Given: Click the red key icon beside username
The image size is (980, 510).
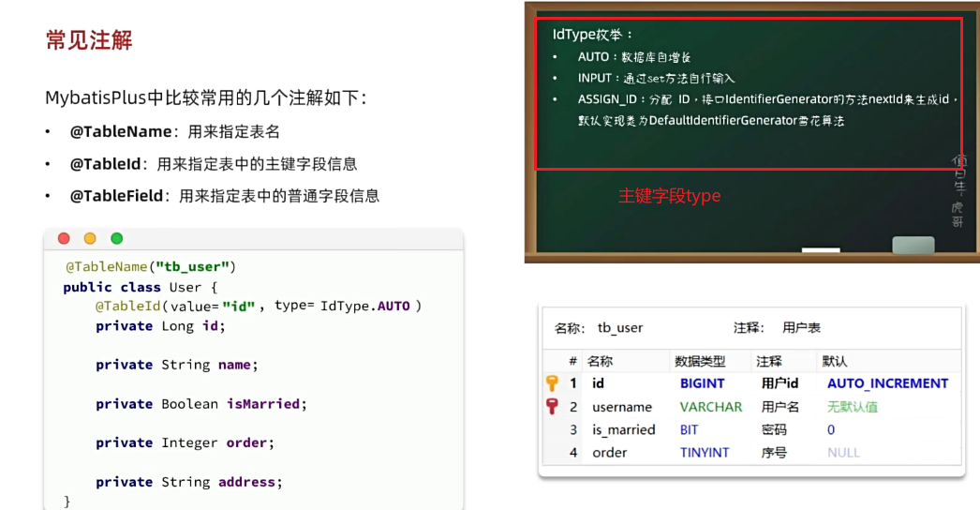Looking at the screenshot, I should tap(552, 406).
